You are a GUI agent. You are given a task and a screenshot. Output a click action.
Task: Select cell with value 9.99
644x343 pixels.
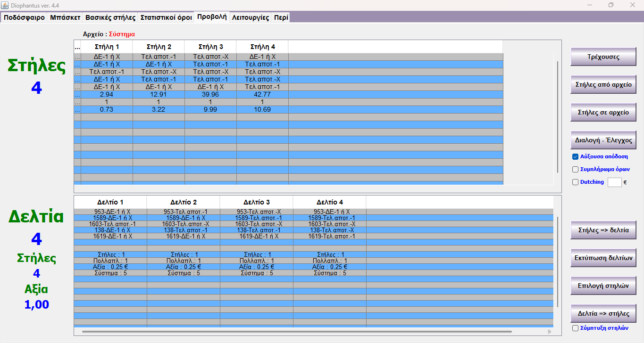(x=210, y=110)
